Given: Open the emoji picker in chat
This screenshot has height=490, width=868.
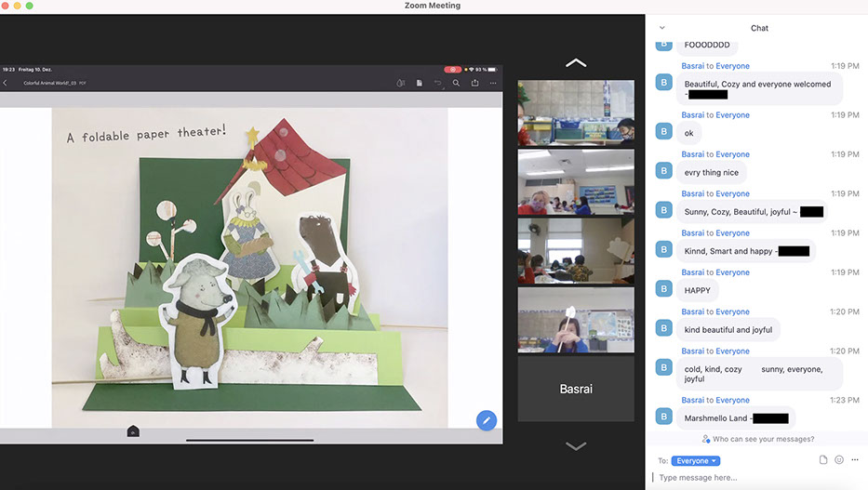Looking at the screenshot, I should [839, 460].
